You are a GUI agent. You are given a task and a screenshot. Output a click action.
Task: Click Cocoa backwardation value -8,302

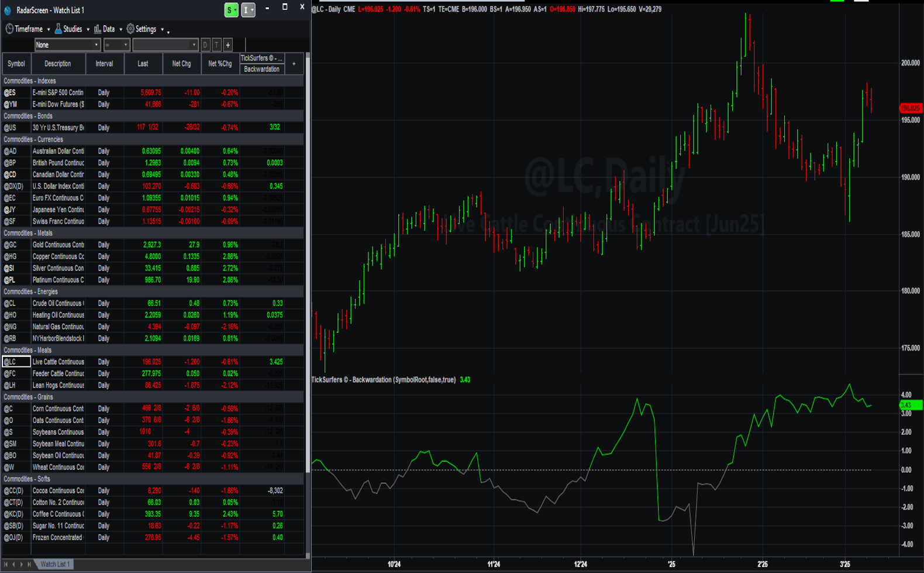pyautogui.click(x=275, y=490)
